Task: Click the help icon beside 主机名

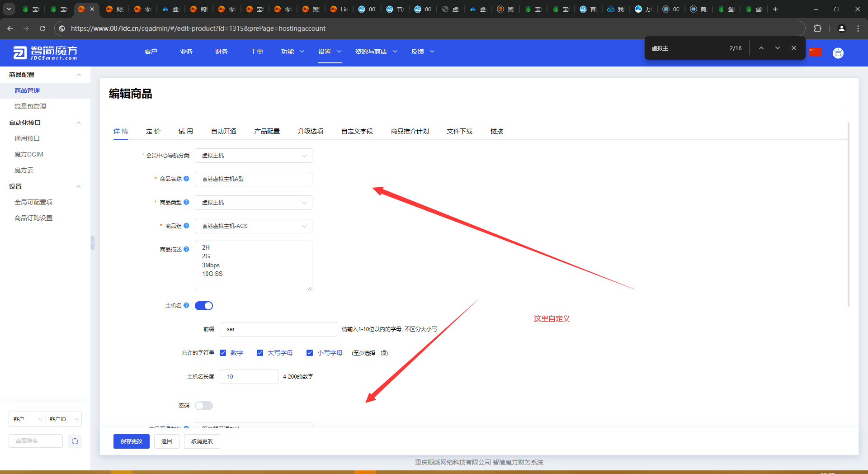Action: [186, 305]
